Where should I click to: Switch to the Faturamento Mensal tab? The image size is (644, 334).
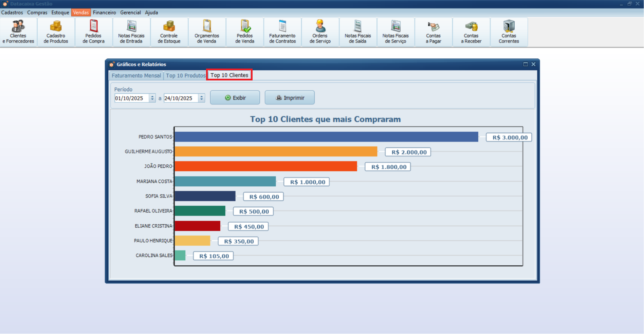pos(136,75)
